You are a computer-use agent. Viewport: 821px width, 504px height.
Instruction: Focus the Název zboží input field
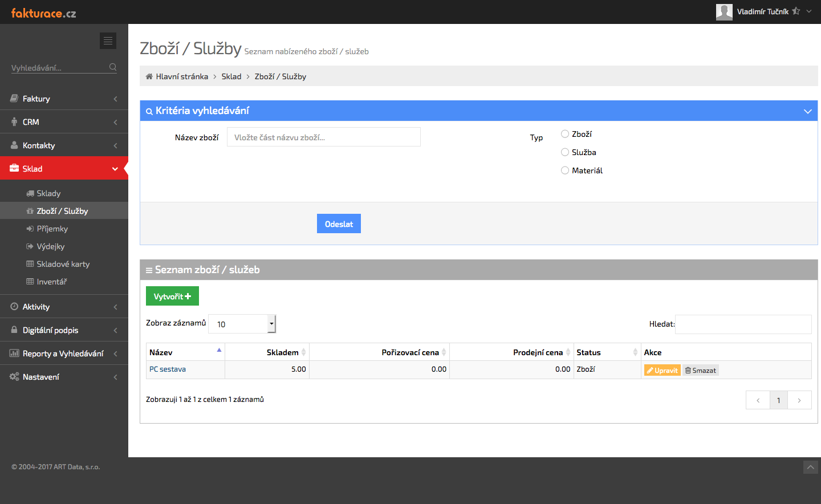tap(324, 137)
